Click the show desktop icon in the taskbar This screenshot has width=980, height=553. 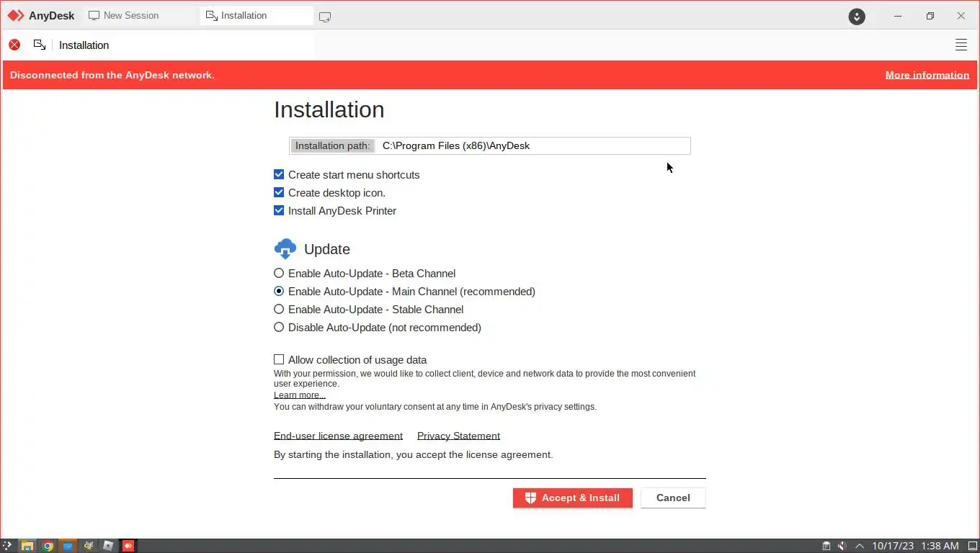tap(972, 546)
